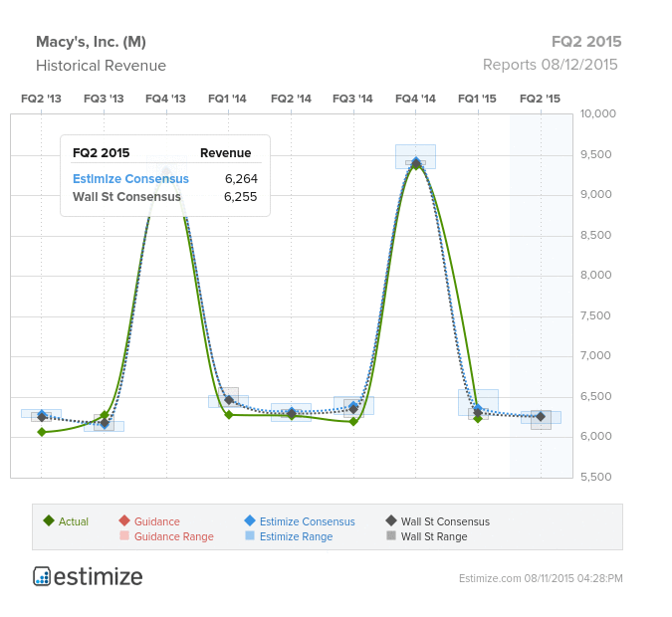Select the FQ2 '15 quarter label
Viewport: 672px width, 617px height.
tap(540, 99)
